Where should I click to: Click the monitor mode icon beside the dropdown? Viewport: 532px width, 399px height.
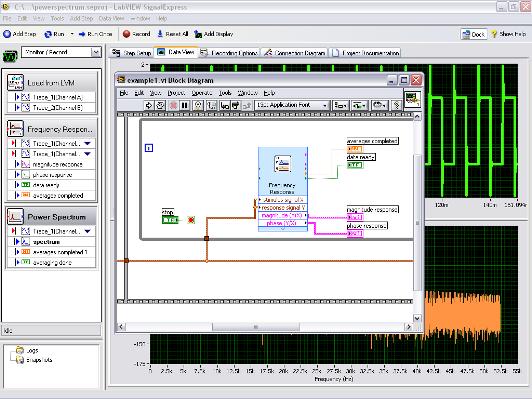click(x=10, y=56)
